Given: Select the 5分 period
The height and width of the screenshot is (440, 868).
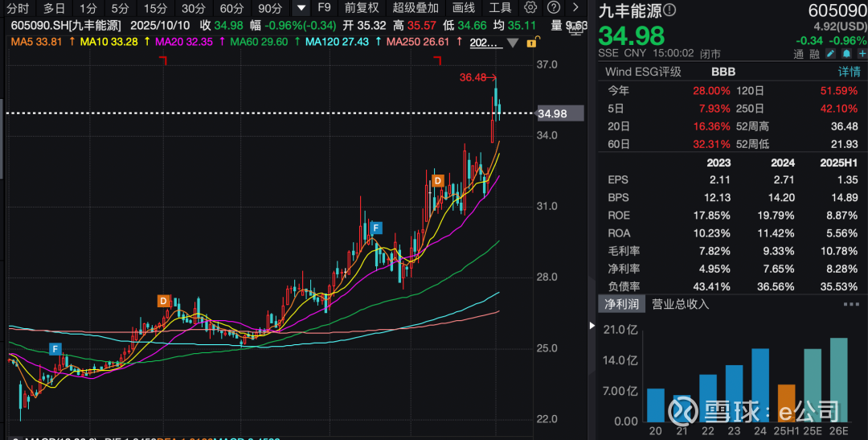Looking at the screenshot, I should tap(119, 8).
